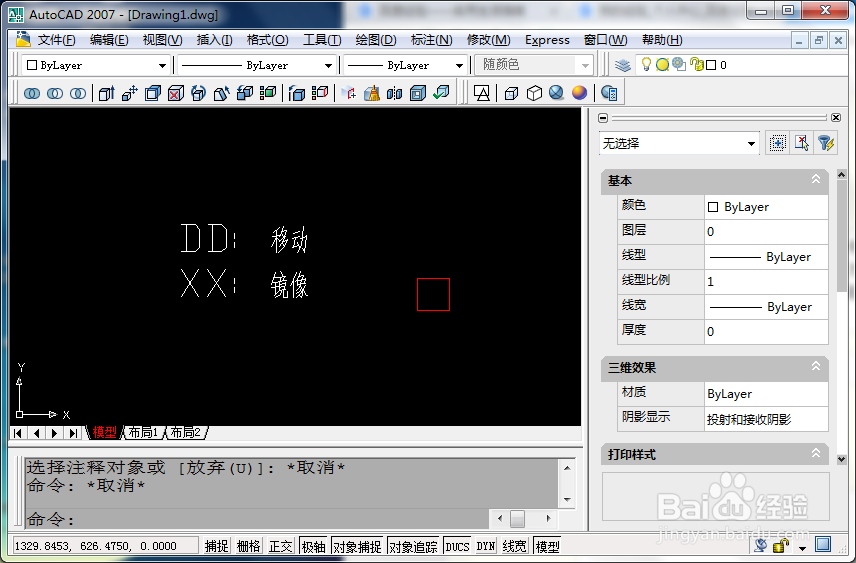Select the Color Faces tool

268,93
